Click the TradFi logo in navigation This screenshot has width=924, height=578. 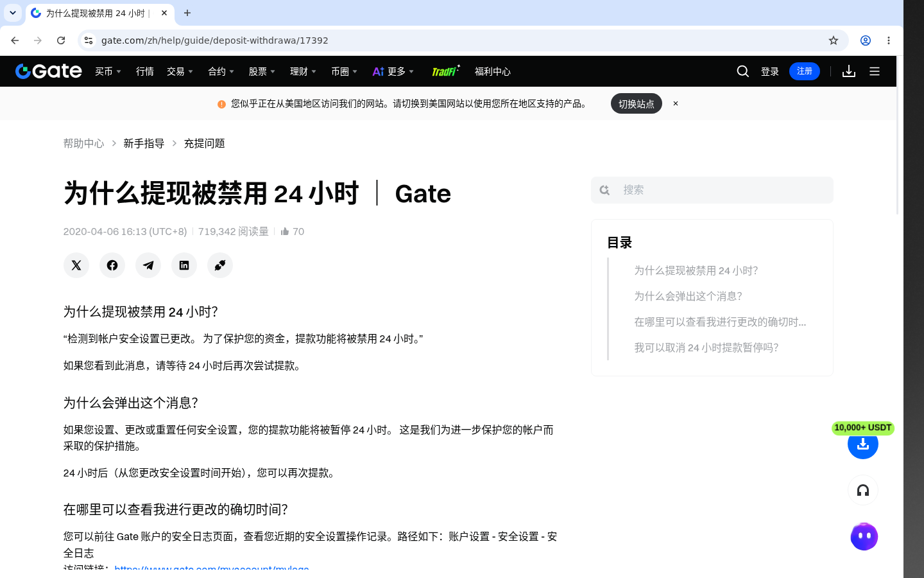(445, 71)
